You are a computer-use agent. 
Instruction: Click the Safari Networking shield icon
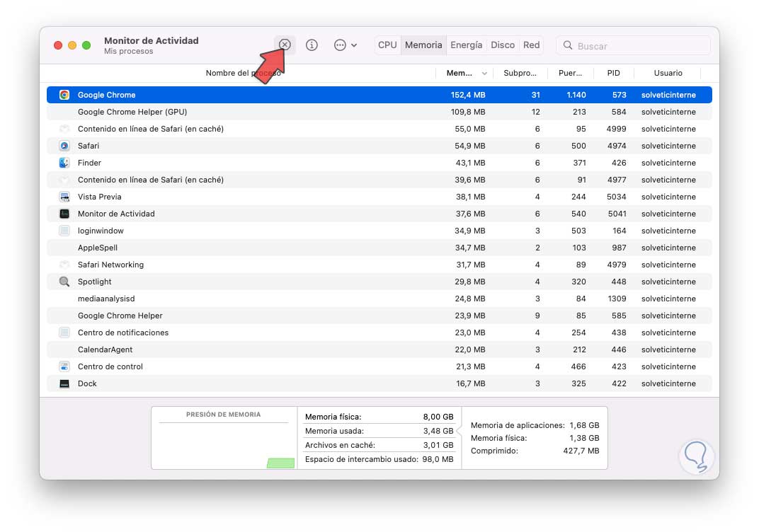coord(64,265)
